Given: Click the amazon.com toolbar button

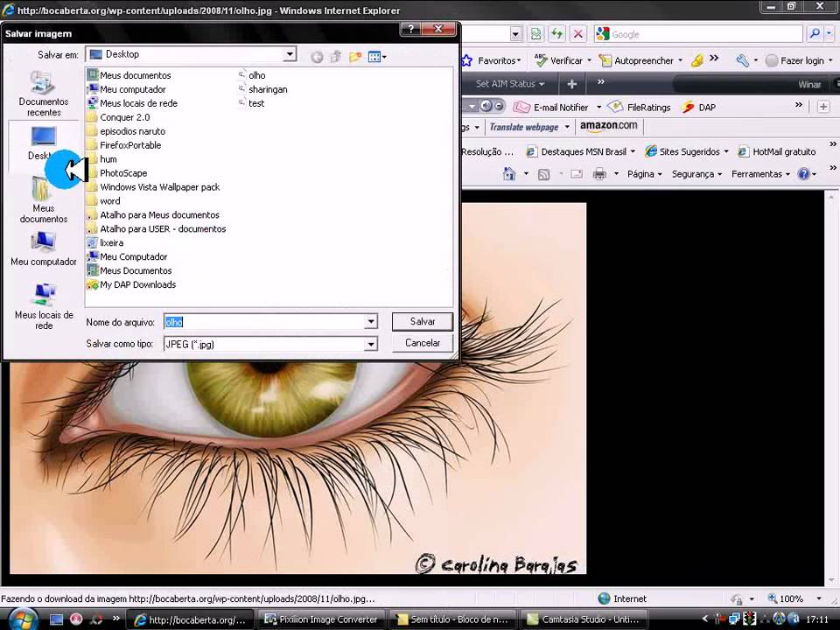Looking at the screenshot, I should coord(609,126).
